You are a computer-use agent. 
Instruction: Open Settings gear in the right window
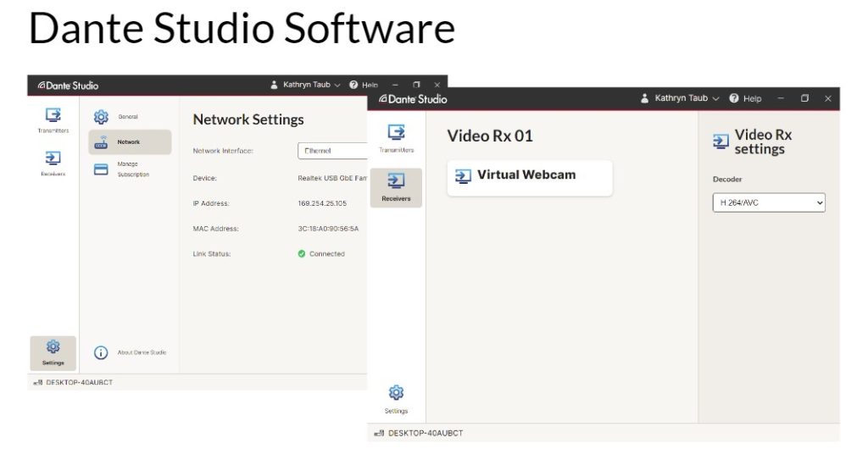click(397, 400)
